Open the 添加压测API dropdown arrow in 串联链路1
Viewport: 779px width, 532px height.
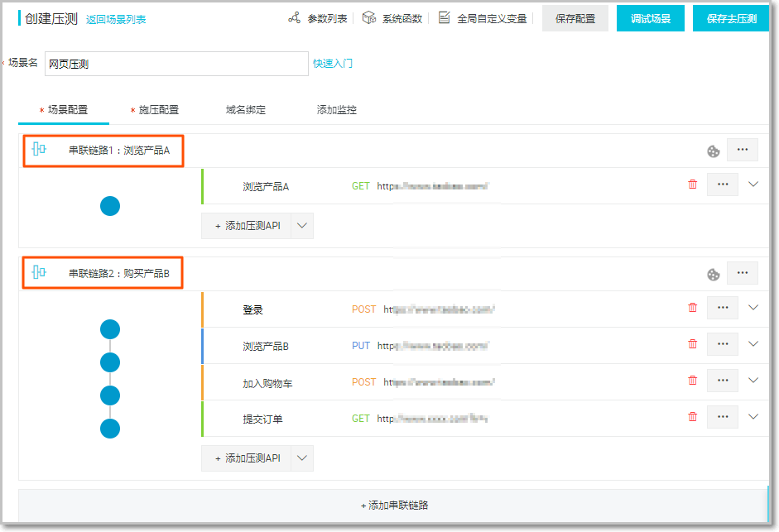tap(302, 226)
